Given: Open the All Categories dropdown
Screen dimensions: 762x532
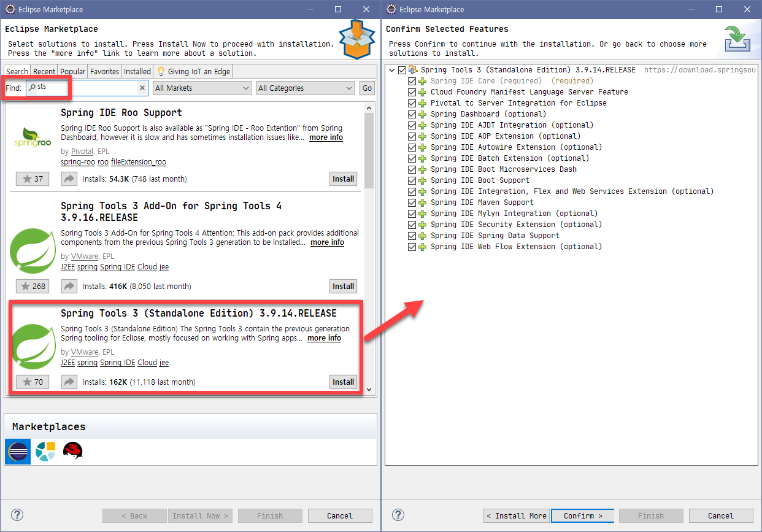Looking at the screenshot, I should click(305, 88).
